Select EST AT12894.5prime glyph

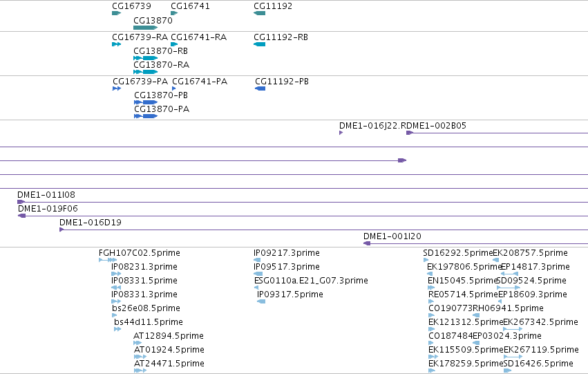(137, 343)
